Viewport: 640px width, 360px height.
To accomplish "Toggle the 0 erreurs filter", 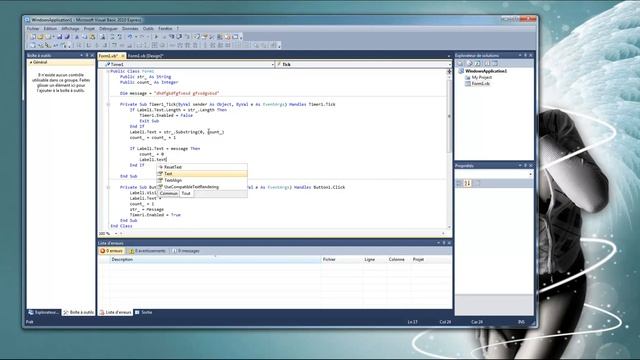I will [111, 251].
